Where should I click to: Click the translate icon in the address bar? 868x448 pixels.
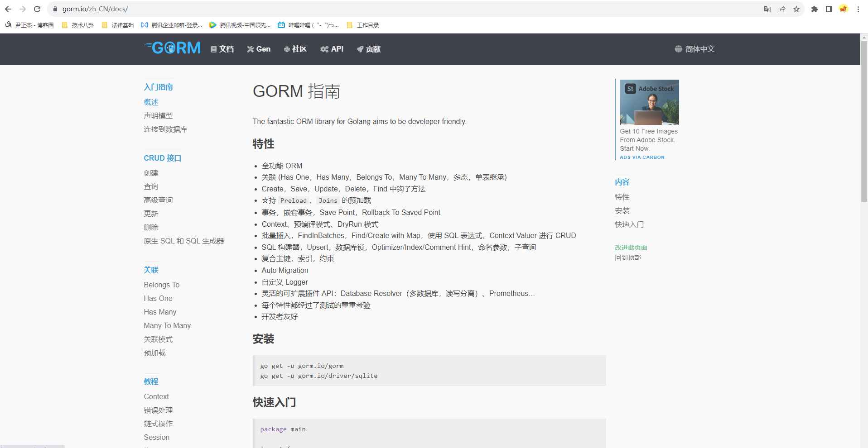tap(767, 9)
